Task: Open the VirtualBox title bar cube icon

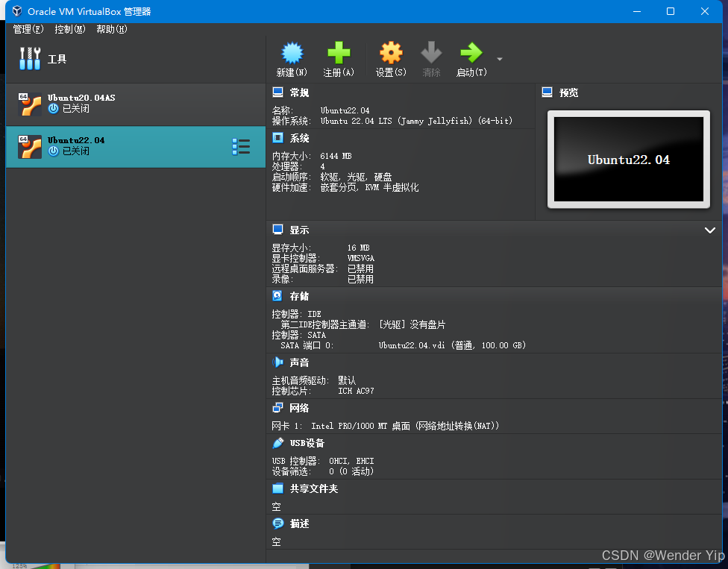Action: (17, 11)
